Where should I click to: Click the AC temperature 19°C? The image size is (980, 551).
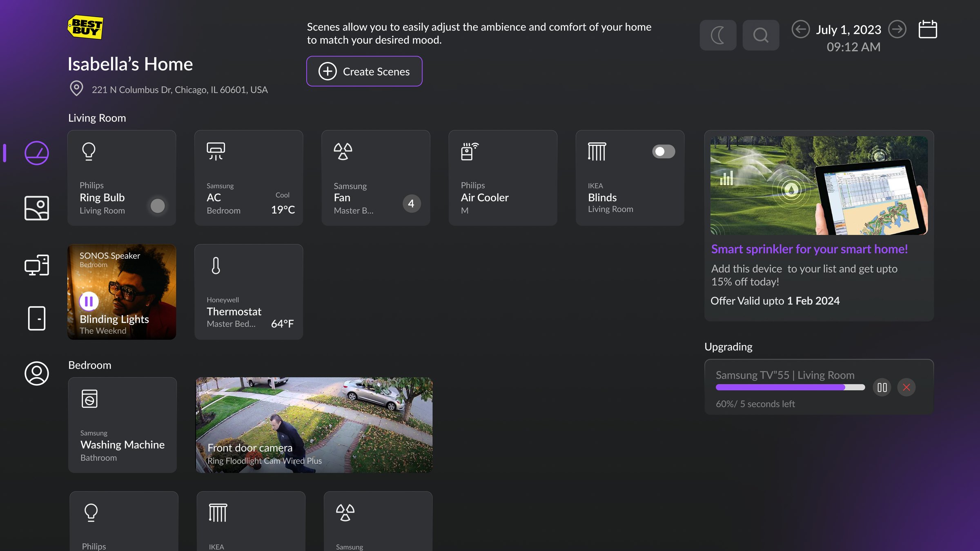283,210
